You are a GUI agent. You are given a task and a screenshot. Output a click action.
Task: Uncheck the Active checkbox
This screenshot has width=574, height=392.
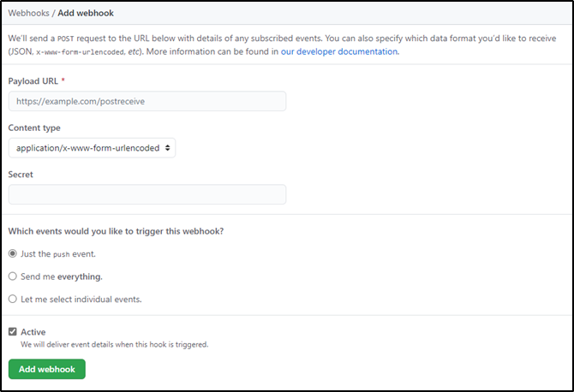point(12,331)
